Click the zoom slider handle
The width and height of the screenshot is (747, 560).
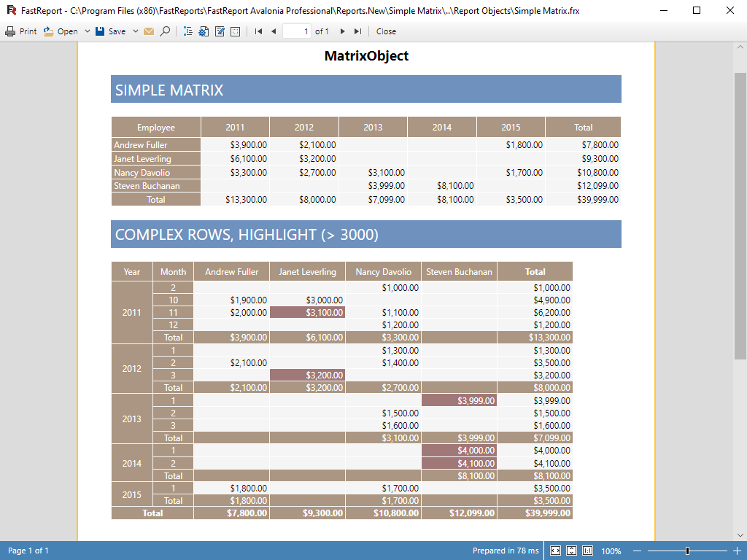(687, 551)
